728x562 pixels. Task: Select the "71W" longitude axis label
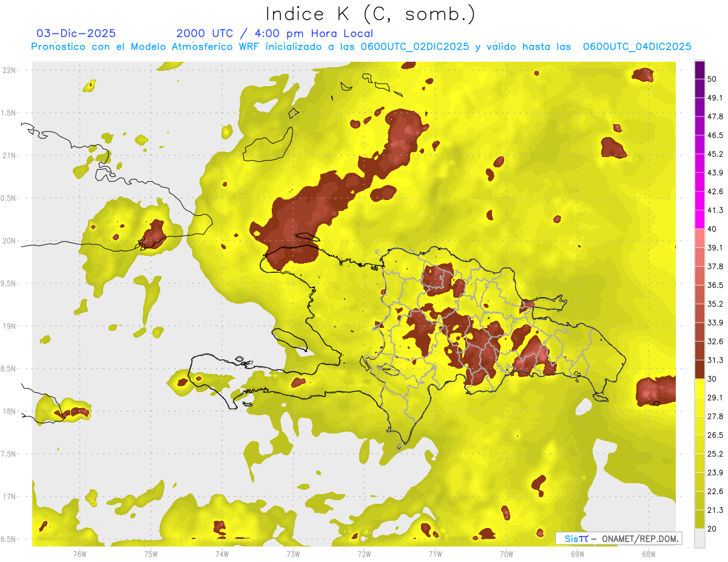click(x=435, y=554)
